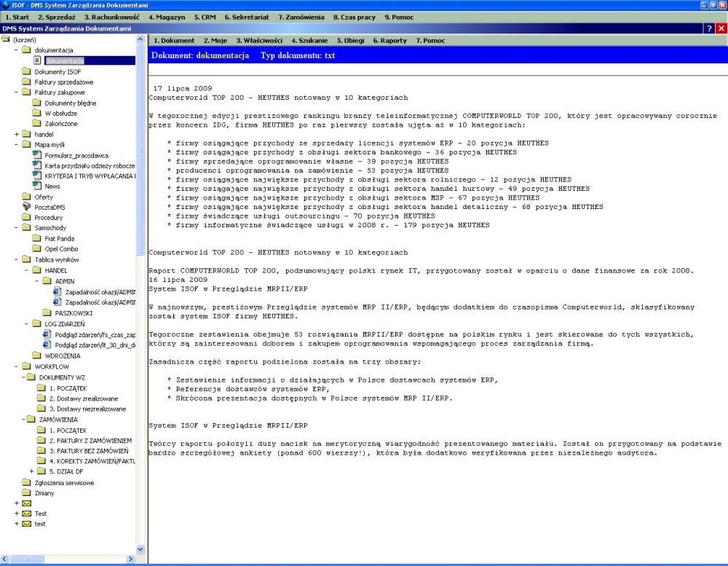Click the question mark help button

[x=709, y=28]
